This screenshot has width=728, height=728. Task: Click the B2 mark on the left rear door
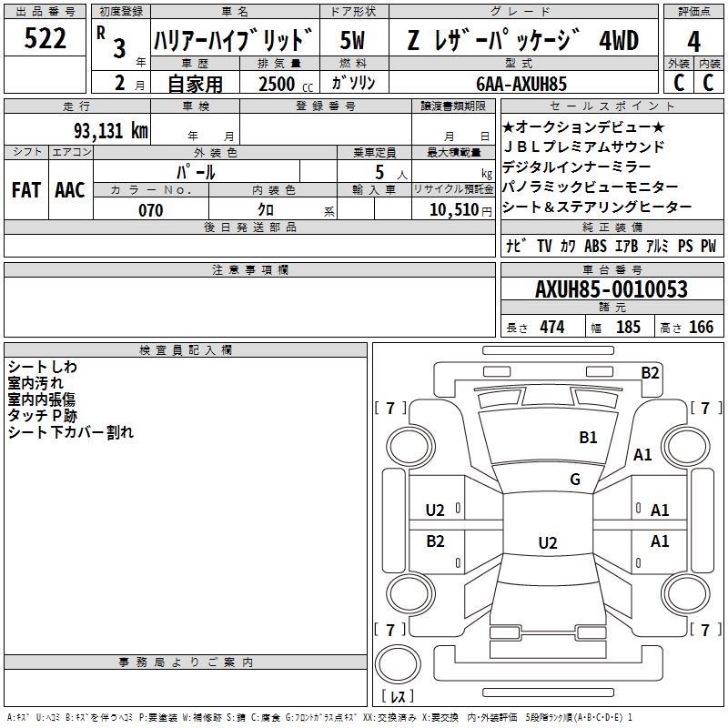[435, 541]
